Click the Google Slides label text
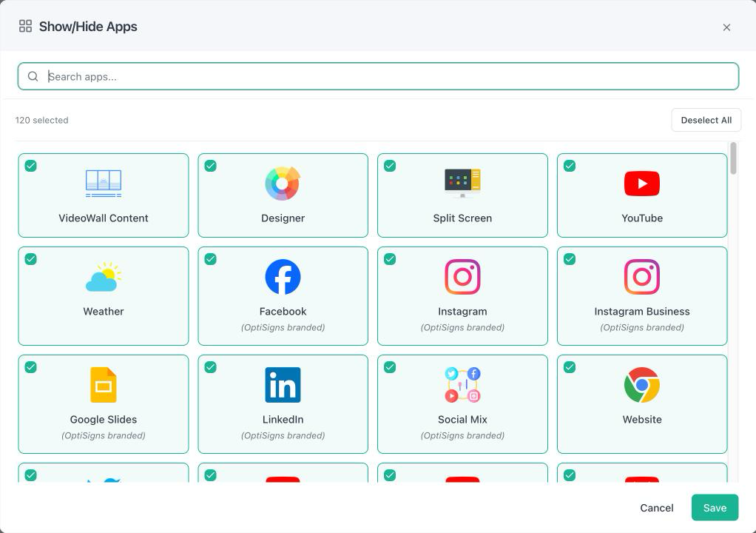Screen dimensions: 756x533 pos(103,420)
